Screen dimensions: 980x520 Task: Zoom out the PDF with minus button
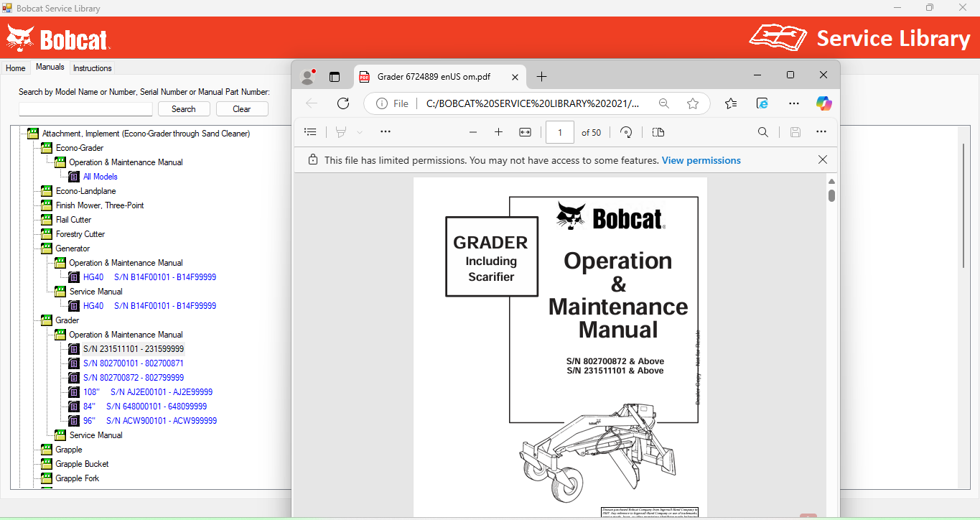[x=473, y=132]
